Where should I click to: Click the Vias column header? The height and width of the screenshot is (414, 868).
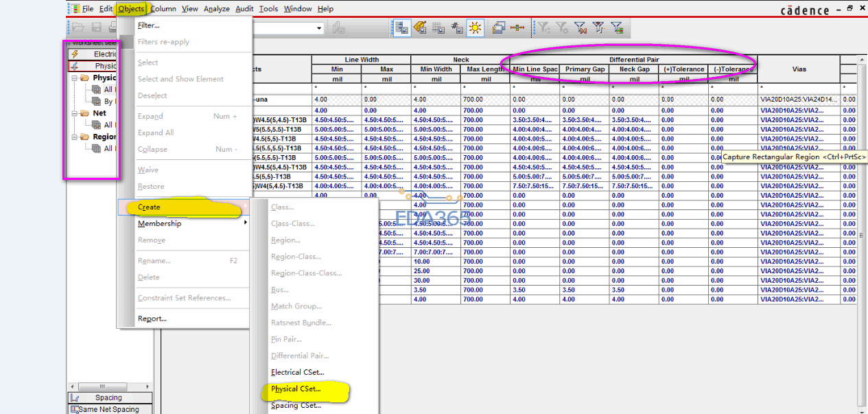pyautogui.click(x=798, y=69)
